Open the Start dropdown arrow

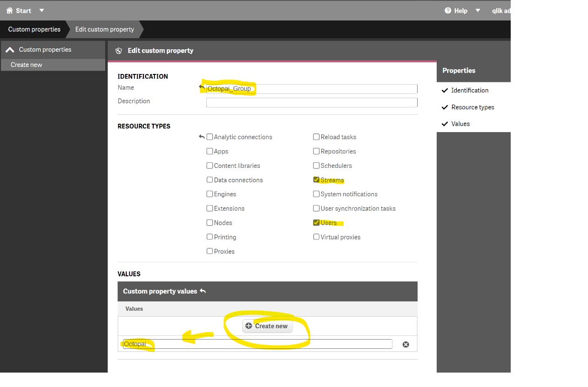click(x=41, y=11)
